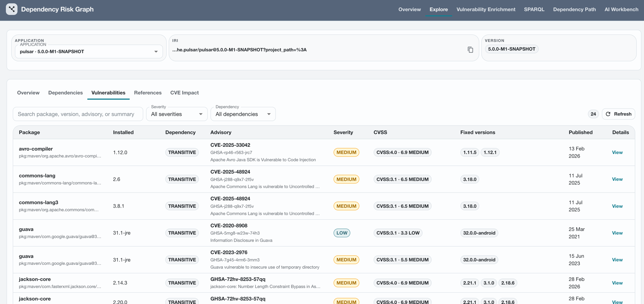Click the IRI value text
The image size is (644, 304).
(x=239, y=50)
